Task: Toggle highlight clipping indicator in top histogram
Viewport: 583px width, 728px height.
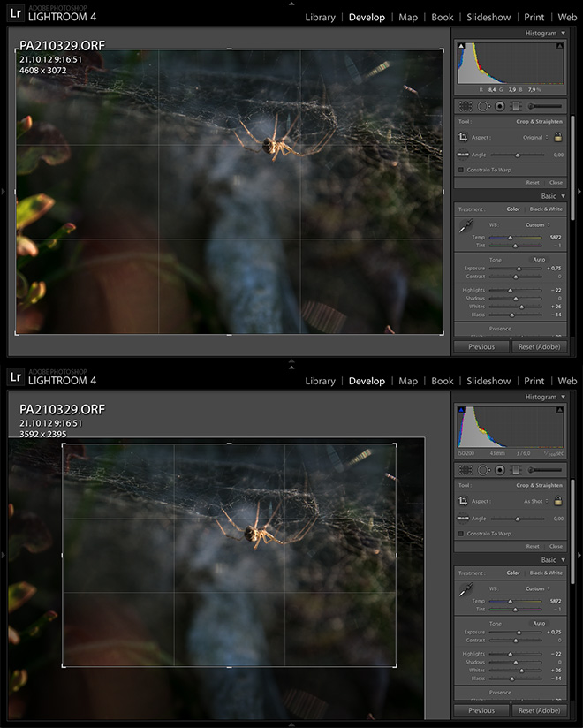Action: click(560, 46)
